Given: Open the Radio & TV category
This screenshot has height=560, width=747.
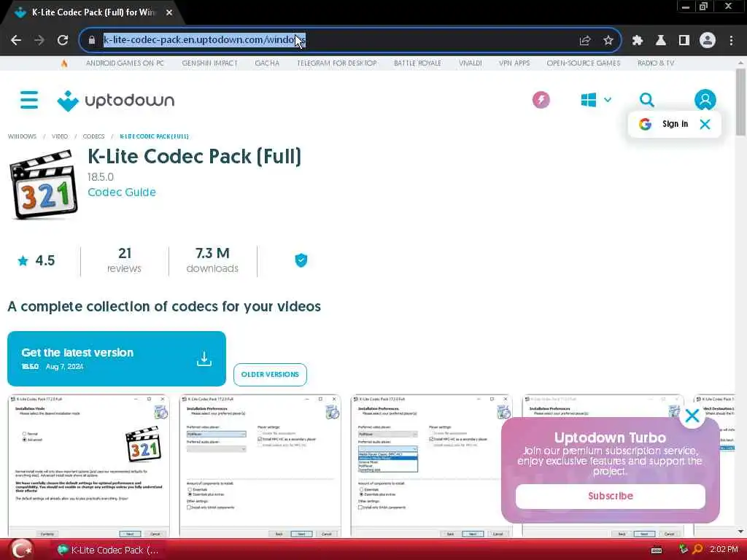Looking at the screenshot, I should pos(656,63).
